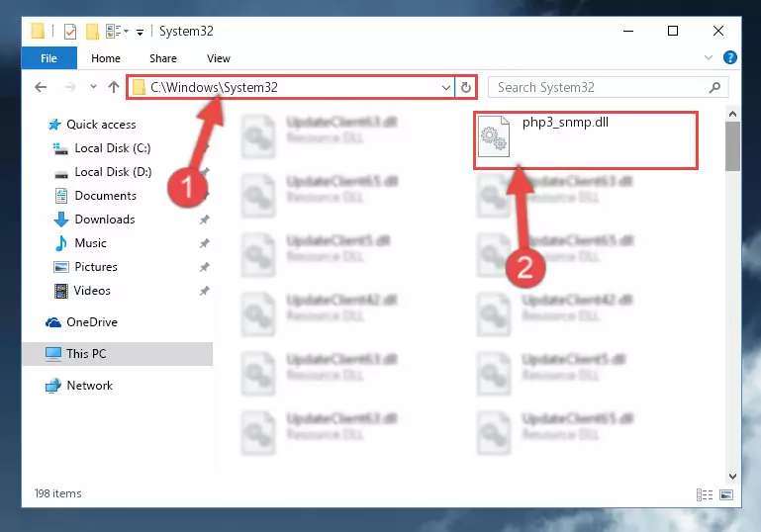Click the vertical scrollbar thumb
Image resolution: width=761 pixels, height=532 pixels.
[732, 146]
